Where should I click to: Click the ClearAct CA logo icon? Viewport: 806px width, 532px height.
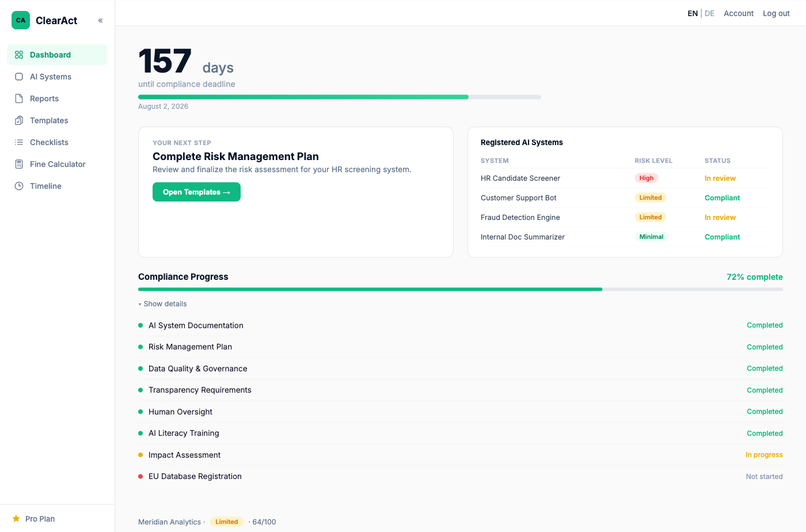coord(20,20)
